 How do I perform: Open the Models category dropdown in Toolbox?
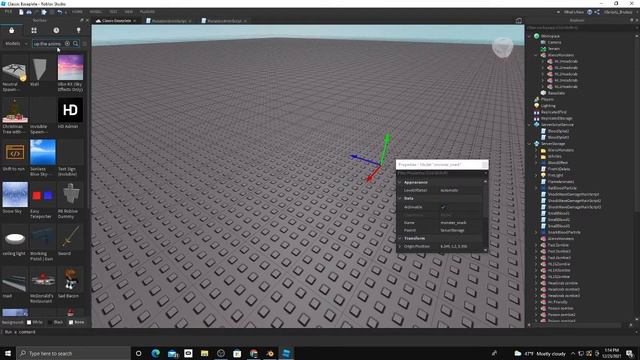(16, 43)
